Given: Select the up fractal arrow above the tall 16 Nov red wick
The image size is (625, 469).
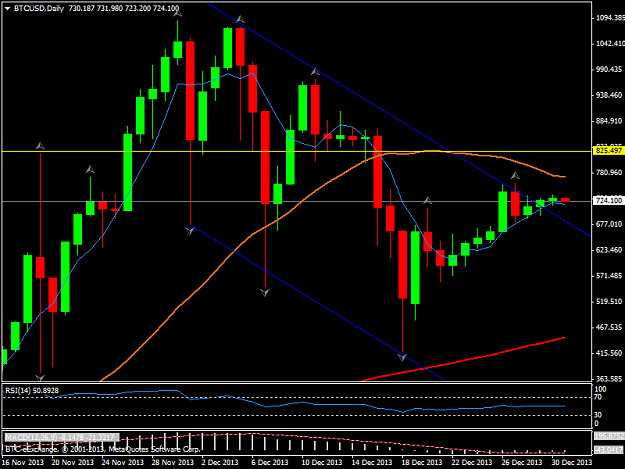Looking at the screenshot, I should point(40,146).
